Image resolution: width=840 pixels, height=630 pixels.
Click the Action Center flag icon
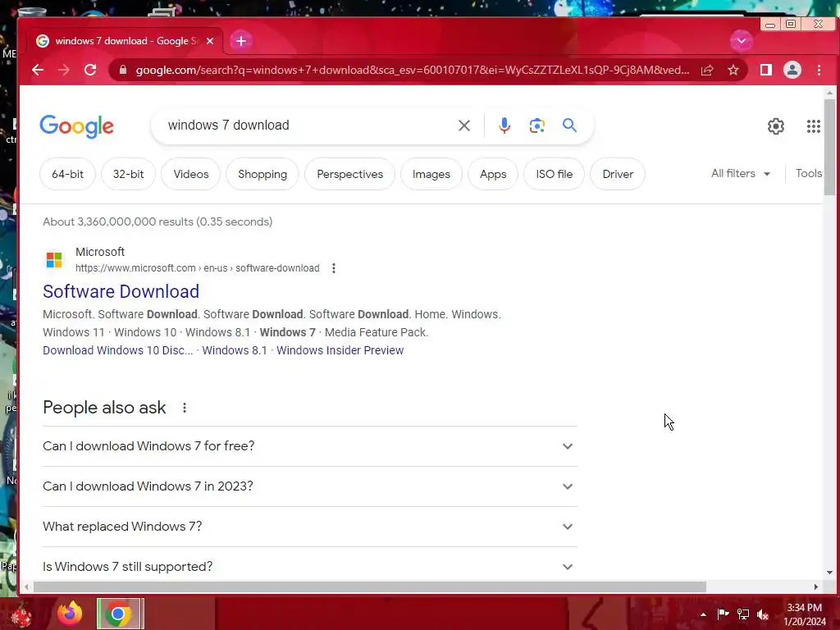(724, 614)
